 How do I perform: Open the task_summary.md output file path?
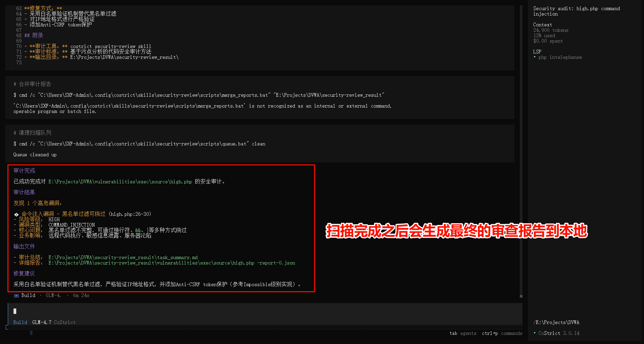click(123, 257)
